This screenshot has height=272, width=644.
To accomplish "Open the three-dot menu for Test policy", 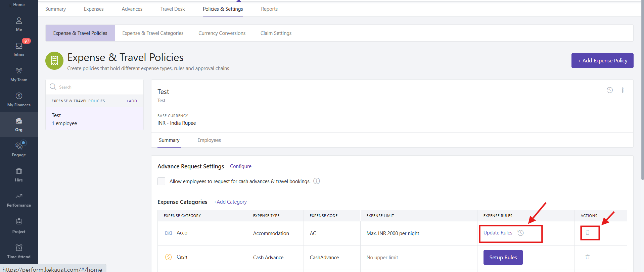I will pos(622,90).
